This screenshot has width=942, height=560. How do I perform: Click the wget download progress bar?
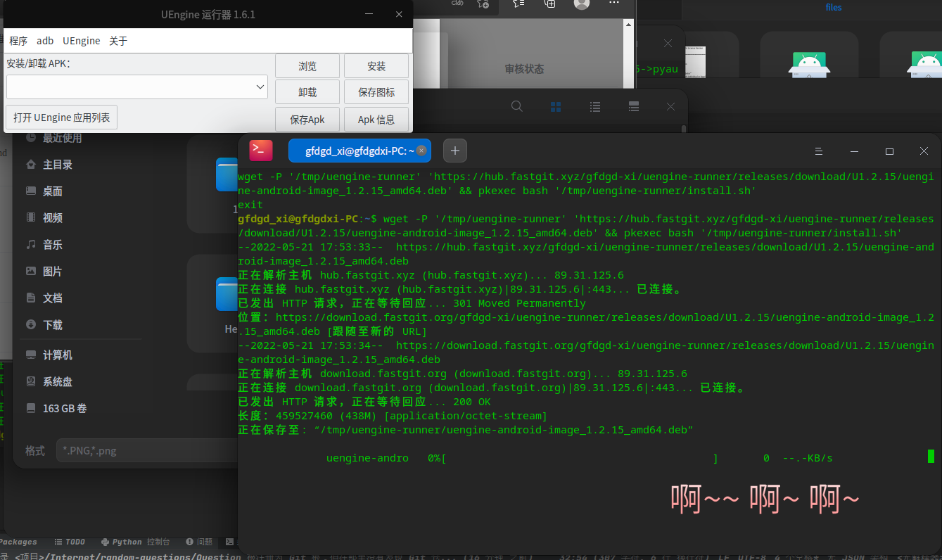click(580, 459)
